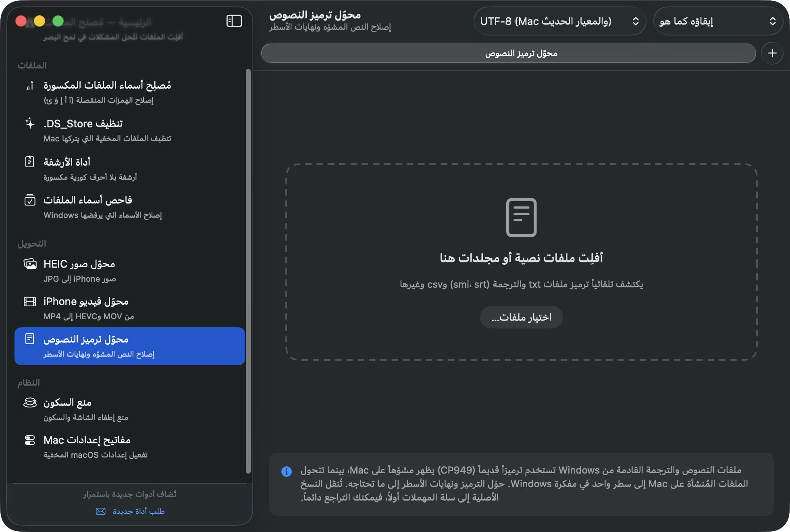Toggle the sidebar panel icon
This screenshot has height=532, width=790.
(x=234, y=21)
